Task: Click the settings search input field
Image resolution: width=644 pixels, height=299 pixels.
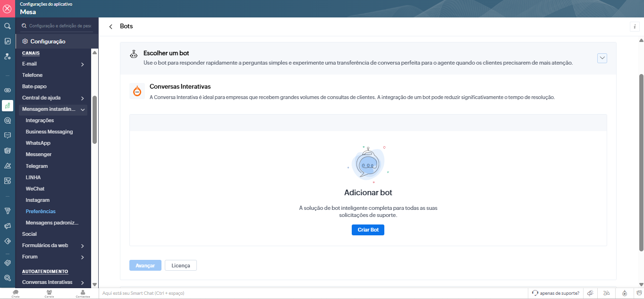Action: point(60,26)
